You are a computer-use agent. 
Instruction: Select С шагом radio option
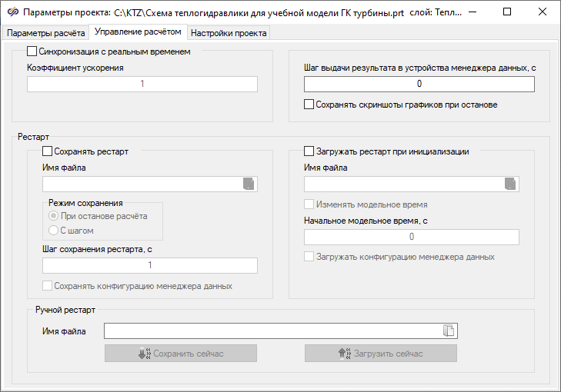click(x=53, y=230)
